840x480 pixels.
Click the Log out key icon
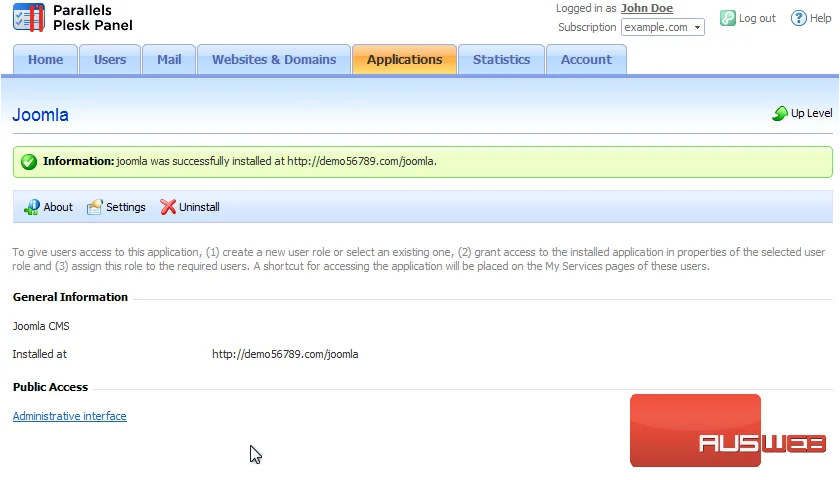click(x=727, y=18)
